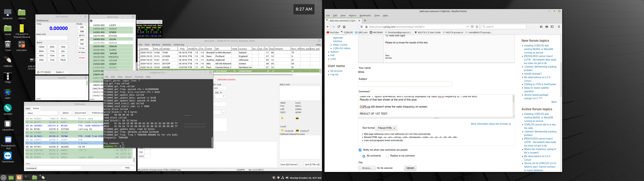The width and height of the screenshot is (644, 181).
Task: Toggle Firefox sidebar icon
Action: coord(552,27)
